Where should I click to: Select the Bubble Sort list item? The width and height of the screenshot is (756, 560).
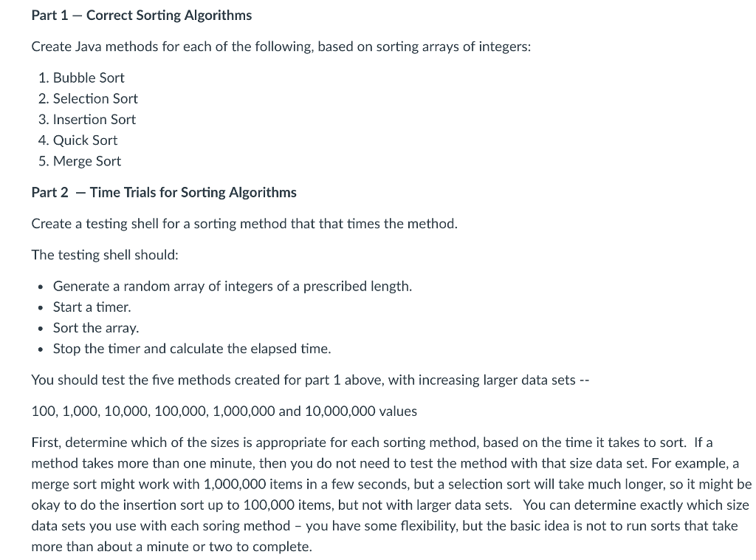point(89,78)
